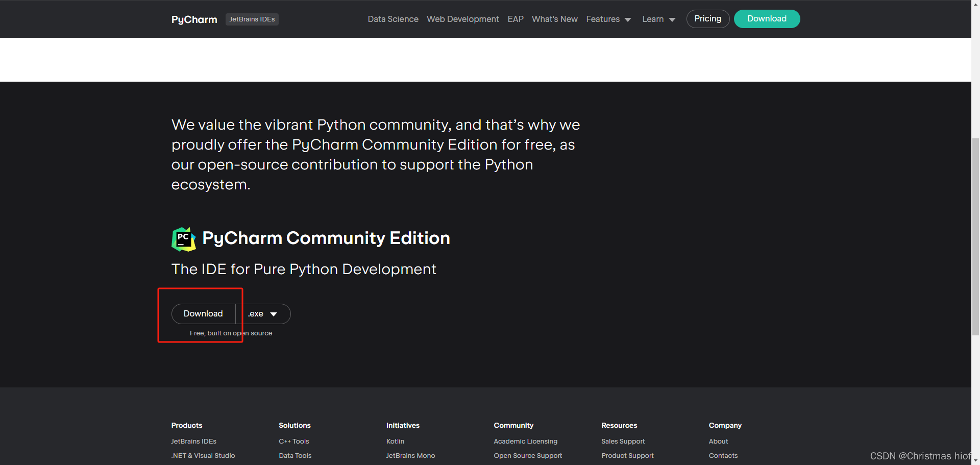Expand the Learn dropdown menu
Screen dimensions: 980x465
coord(659,19)
